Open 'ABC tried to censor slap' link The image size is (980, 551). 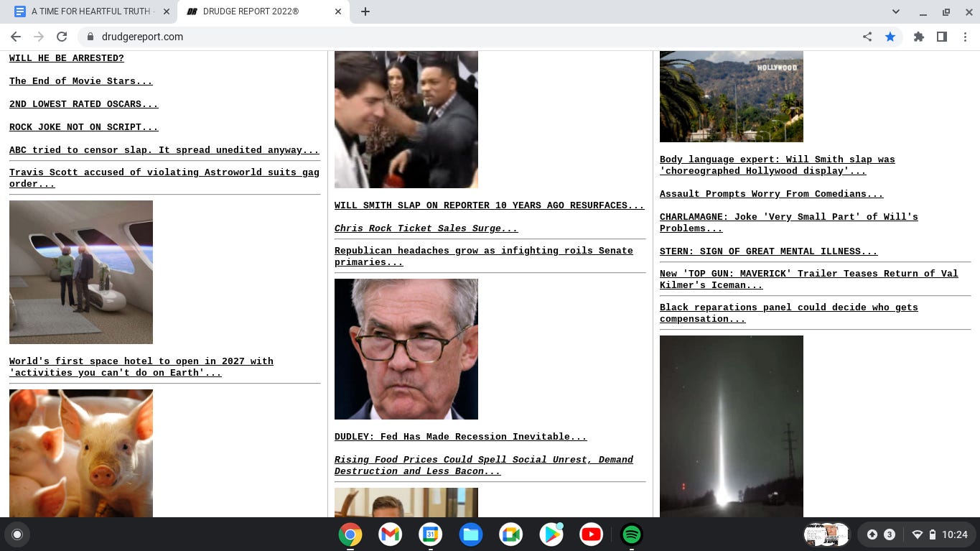click(164, 150)
